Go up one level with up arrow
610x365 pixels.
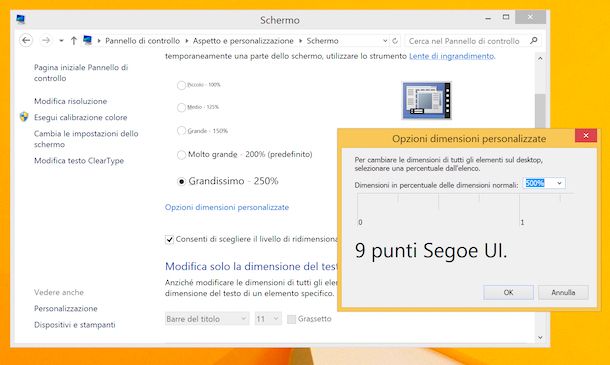coord(74,40)
